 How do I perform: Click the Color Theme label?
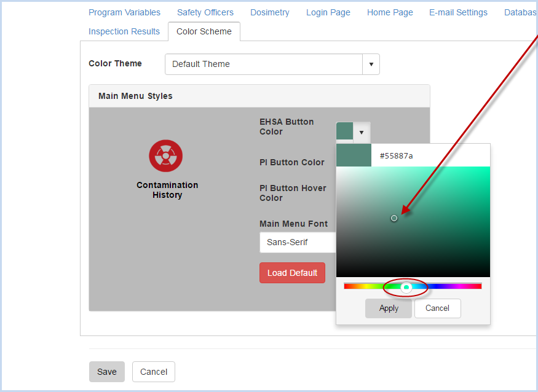point(116,63)
